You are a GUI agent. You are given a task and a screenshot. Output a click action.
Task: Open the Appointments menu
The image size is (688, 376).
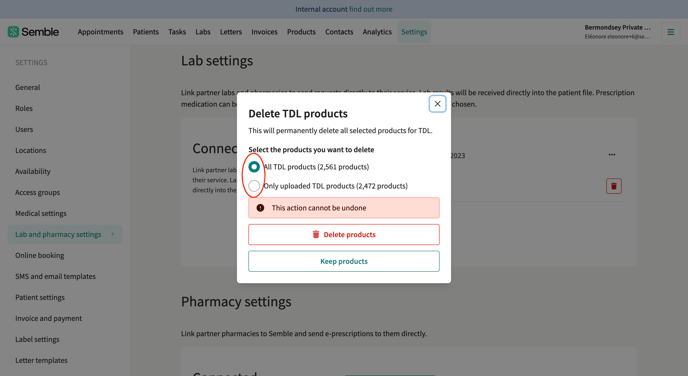tap(100, 32)
